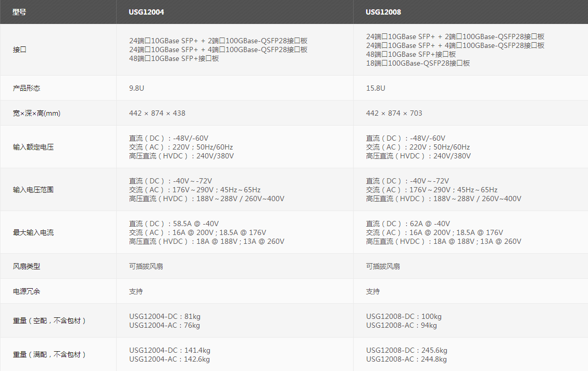Screen dimensions: 588x371
Task: Click the USG12004-AC：76kg value
Action: pos(164,326)
